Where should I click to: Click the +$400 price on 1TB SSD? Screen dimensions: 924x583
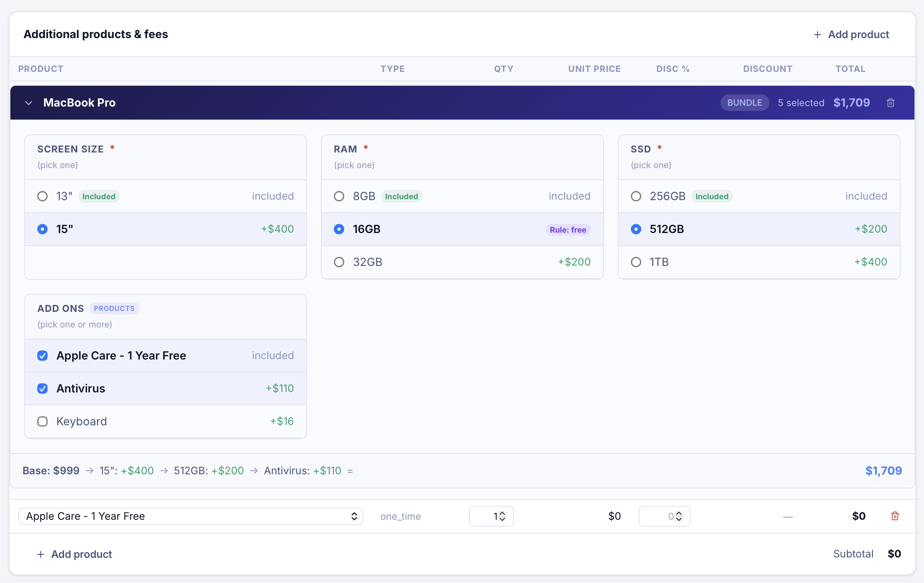pos(871,262)
